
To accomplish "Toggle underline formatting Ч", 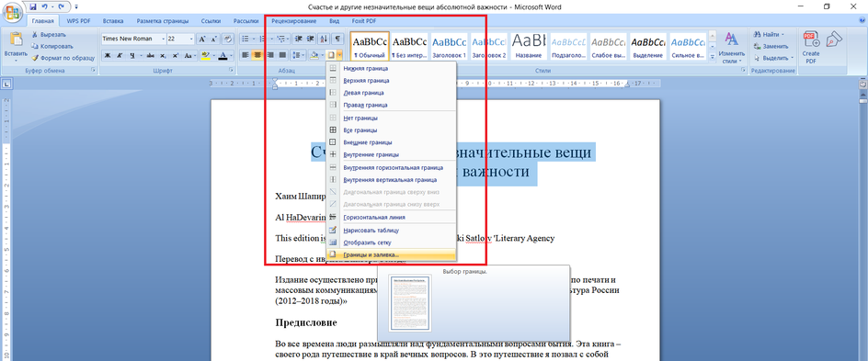I will (x=132, y=55).
